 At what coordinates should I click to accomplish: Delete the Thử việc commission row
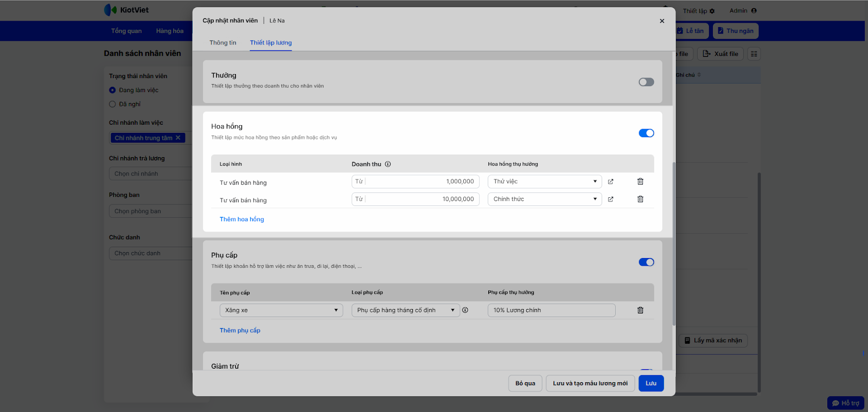click(x=640, y=182)
